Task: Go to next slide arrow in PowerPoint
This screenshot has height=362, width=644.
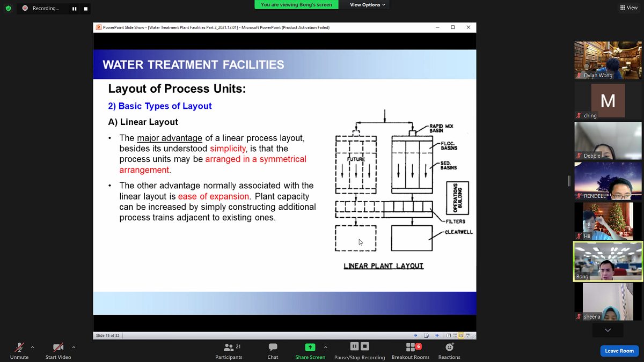Action: tap(437, 336)
